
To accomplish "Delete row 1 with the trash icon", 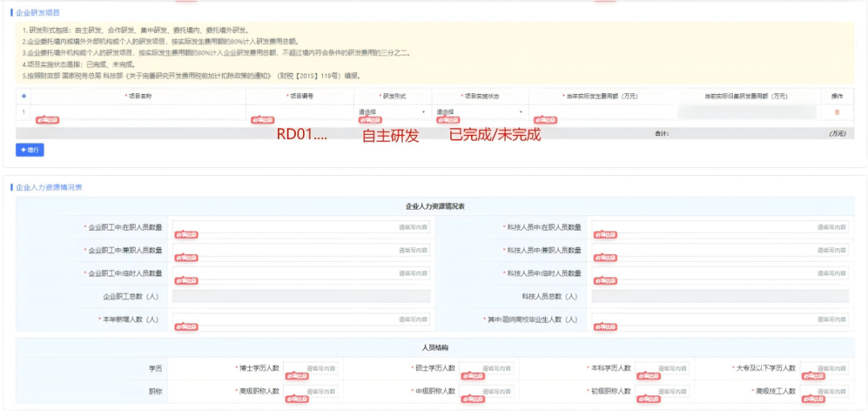I will coord(837,112).
